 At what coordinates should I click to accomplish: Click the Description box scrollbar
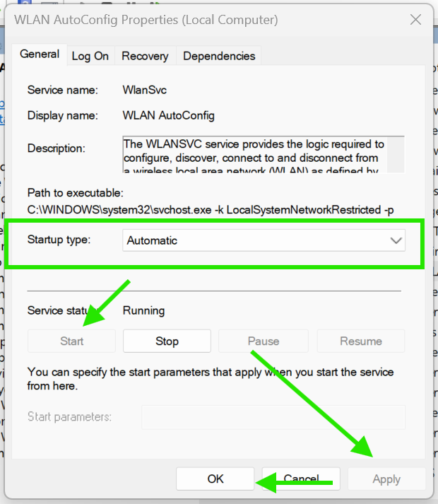click(x=396, y=155)
